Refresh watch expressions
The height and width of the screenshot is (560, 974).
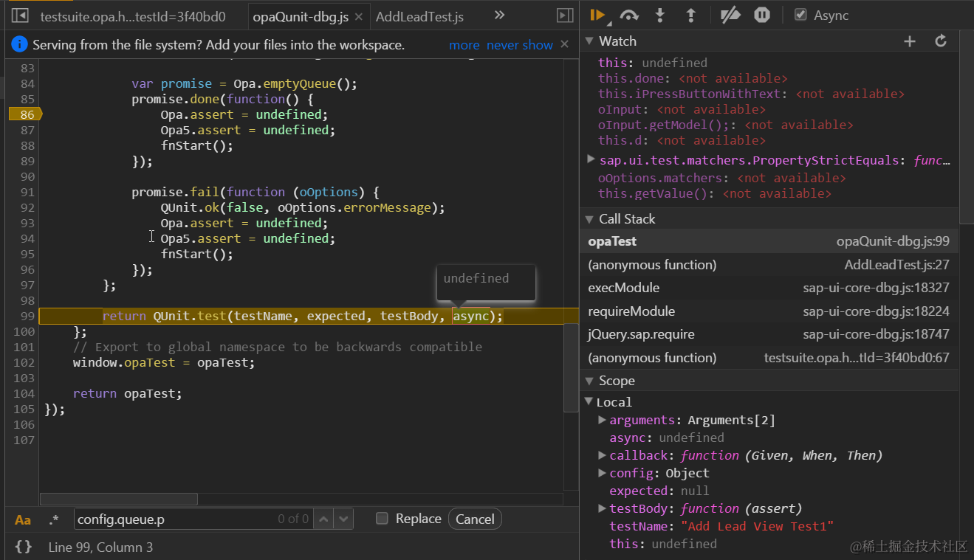(941, 41)
